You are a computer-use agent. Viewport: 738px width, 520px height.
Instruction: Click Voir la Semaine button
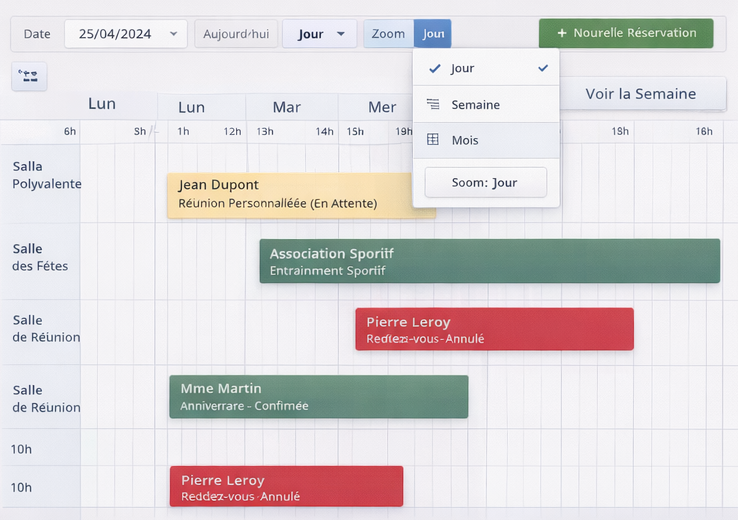(x=641, y=94)
